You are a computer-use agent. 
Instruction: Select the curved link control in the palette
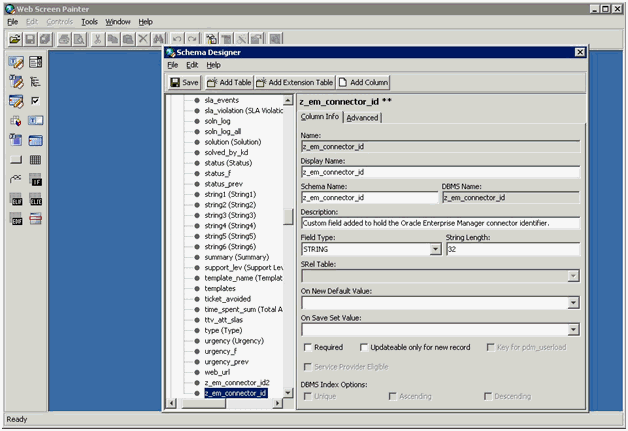(x=16, y=179)
